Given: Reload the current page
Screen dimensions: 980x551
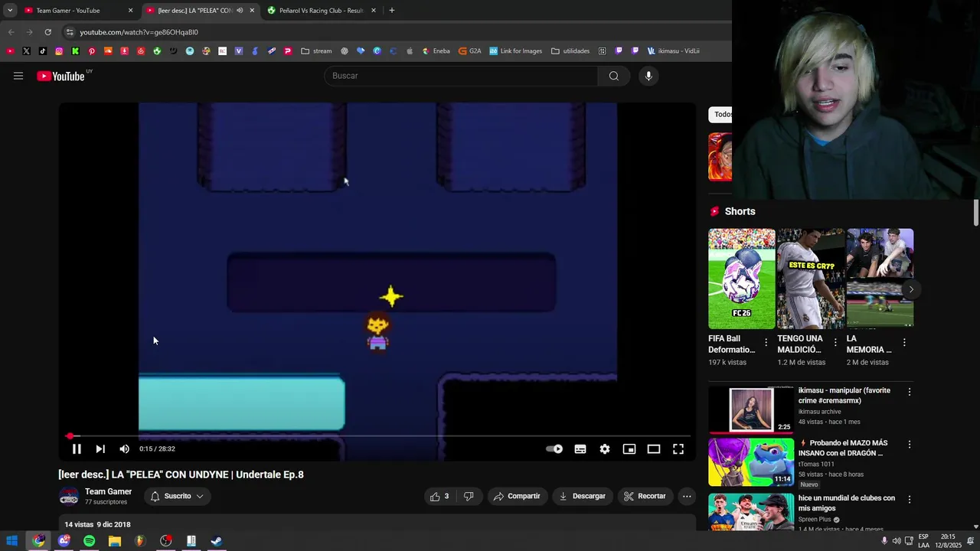Looking at the screenshot, I should pyautogui.click(x=47, y=32).
